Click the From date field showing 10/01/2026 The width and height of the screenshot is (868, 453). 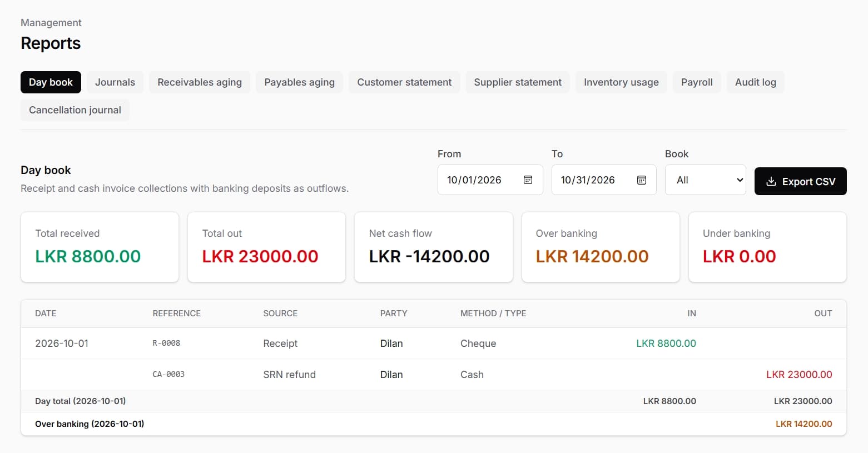click(490, 180)
